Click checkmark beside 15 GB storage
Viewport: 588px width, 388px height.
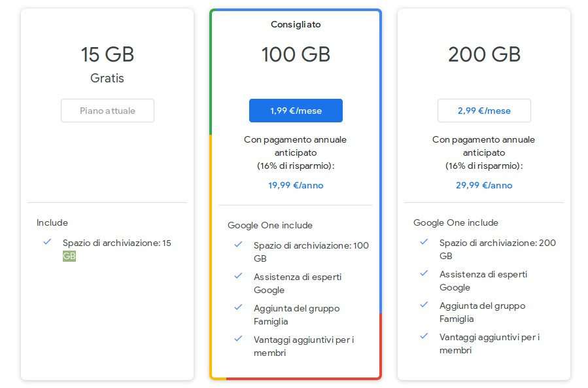pyautogui.click(x=47, y=241)
